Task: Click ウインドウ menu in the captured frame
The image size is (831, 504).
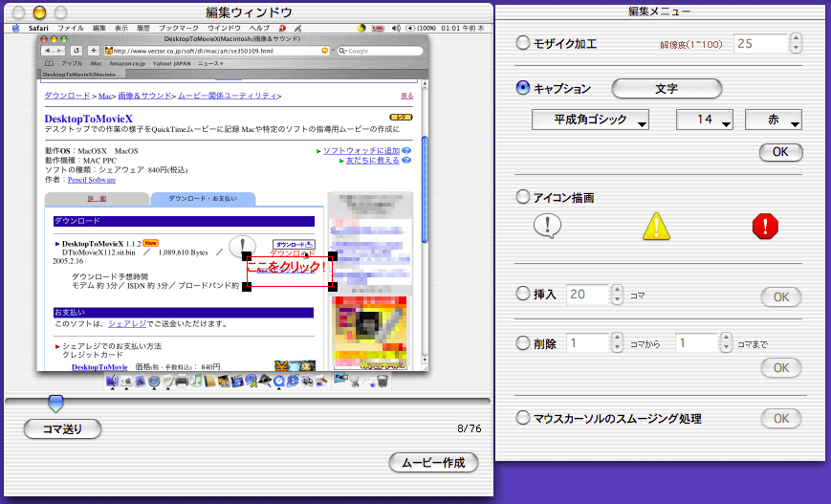Action: click(x=224, y=28)
